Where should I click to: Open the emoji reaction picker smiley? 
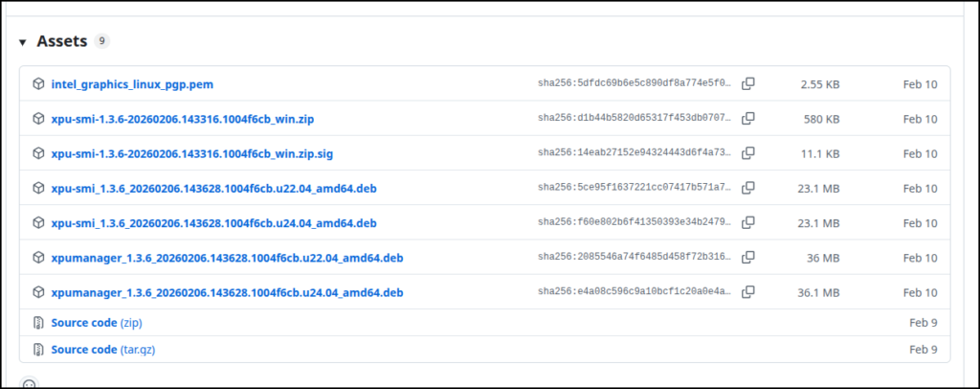29,384
